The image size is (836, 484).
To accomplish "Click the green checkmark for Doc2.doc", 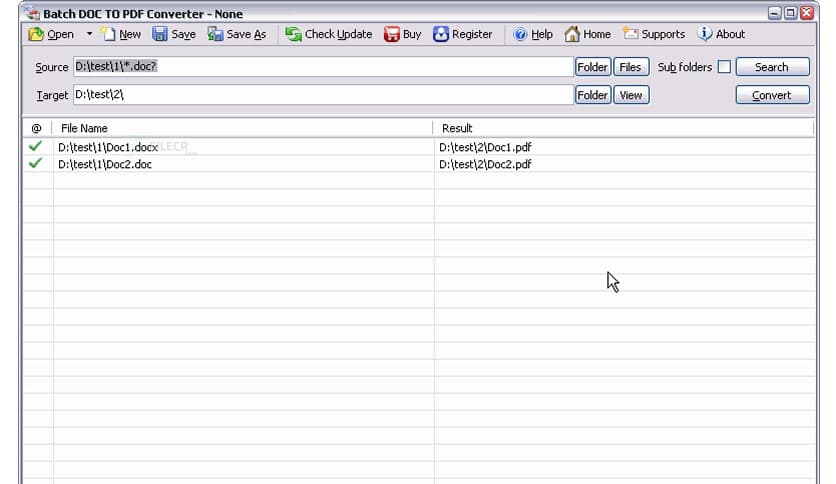I will pyautogui.click(x=35, y=163).
